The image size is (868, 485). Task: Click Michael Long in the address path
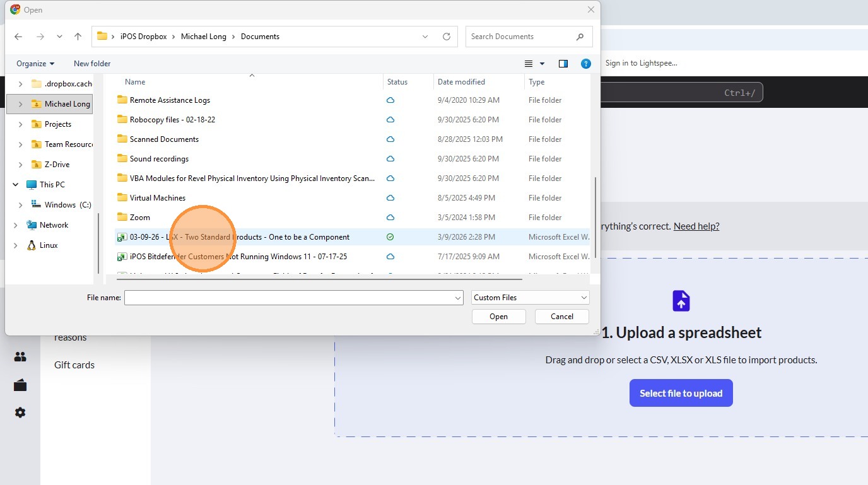[x=203, y=37]
